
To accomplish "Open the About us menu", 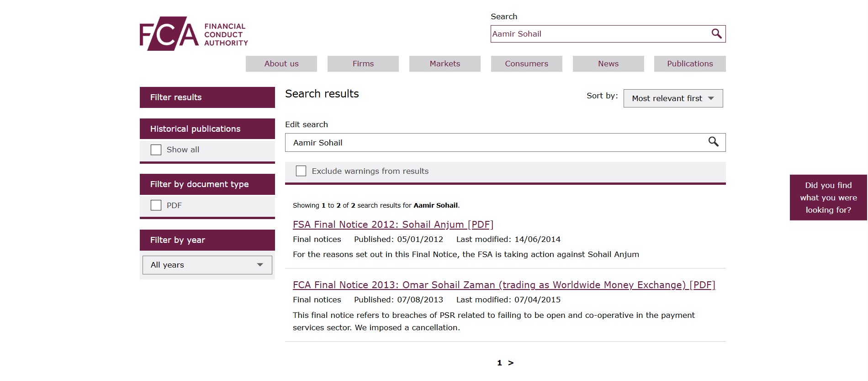I will pyautogui.click(x=281, y=64).
